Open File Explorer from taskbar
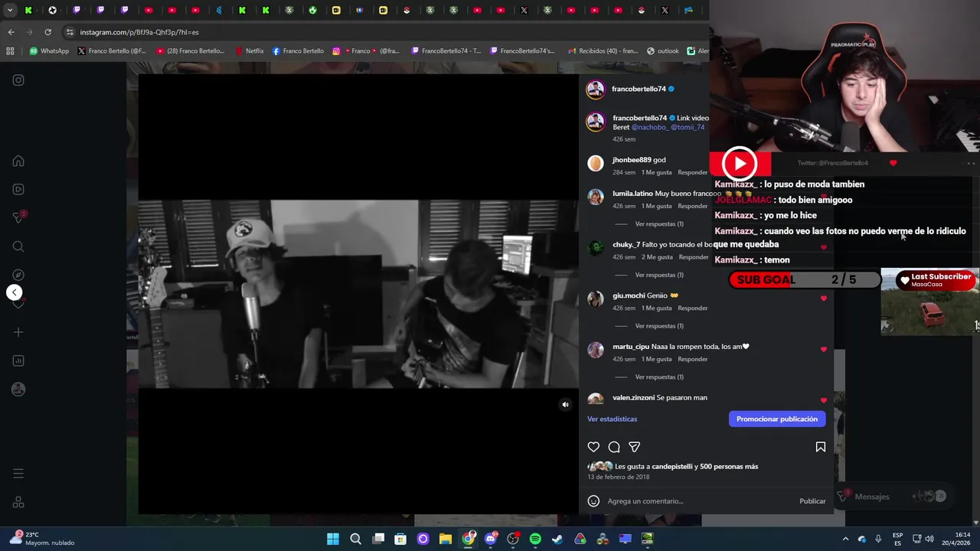980x551 pixels. point(446,539)
